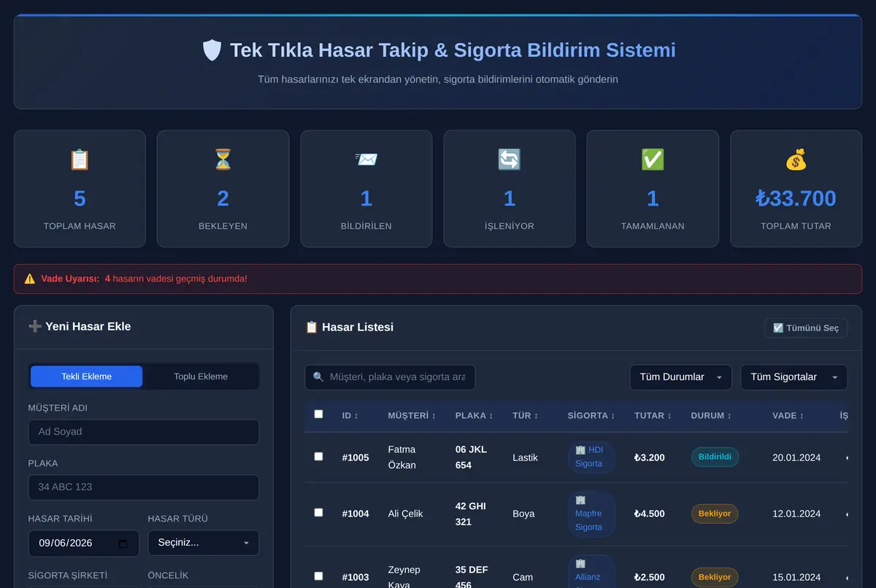Viewport: 876px width, 588px height.
Task: Click the Bekliyor status badge for Ali Çelik
Action: tap(715, 514)
